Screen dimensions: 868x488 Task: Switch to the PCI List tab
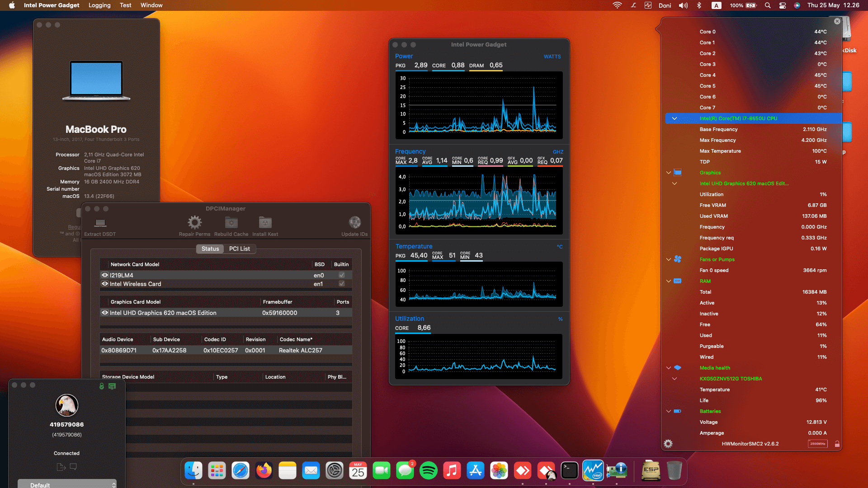[240, 249]
